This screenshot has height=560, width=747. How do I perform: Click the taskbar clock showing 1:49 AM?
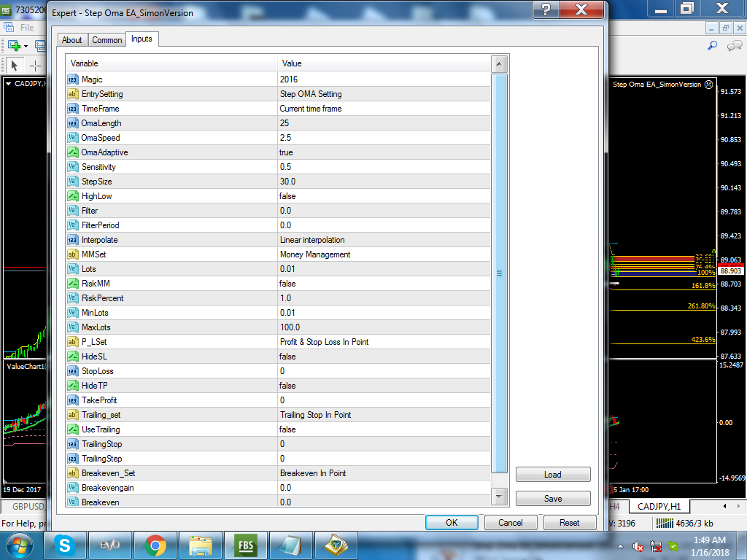point(710,546)
